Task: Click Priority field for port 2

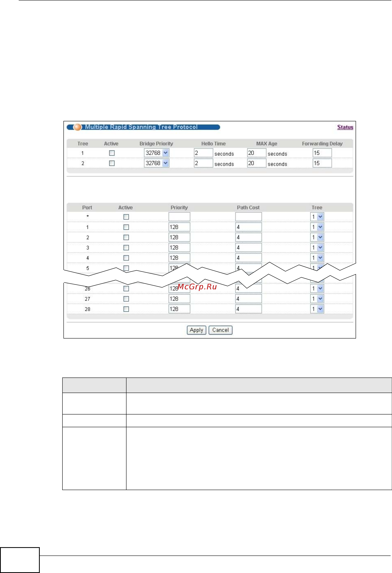Action: click(x=179, y=237)
